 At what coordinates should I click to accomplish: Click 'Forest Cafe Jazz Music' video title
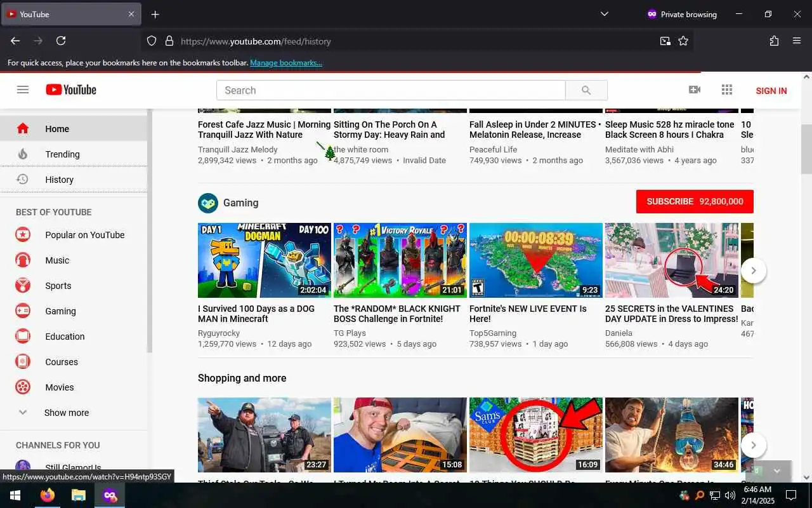tap(265, 130)
